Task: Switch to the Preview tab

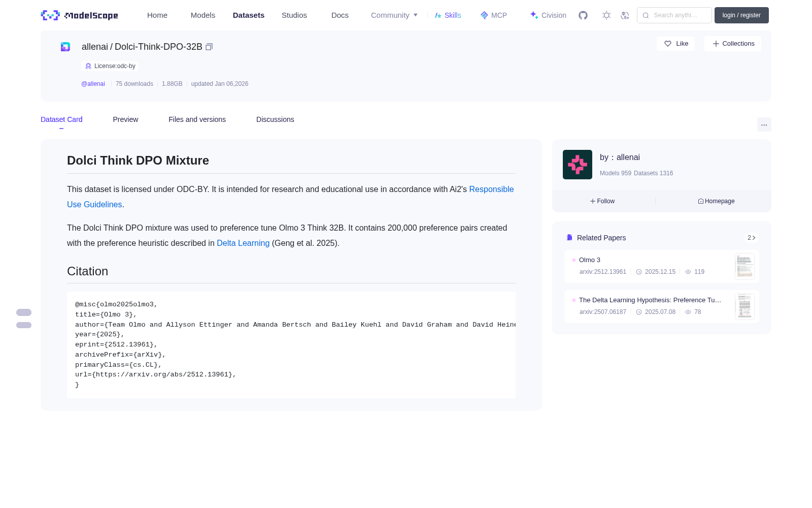Action: (x=125, y=119)
